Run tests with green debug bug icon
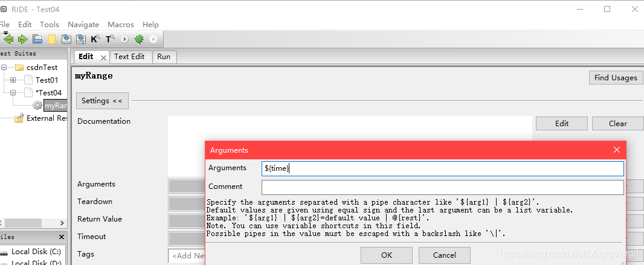 [x=139, y=39]
